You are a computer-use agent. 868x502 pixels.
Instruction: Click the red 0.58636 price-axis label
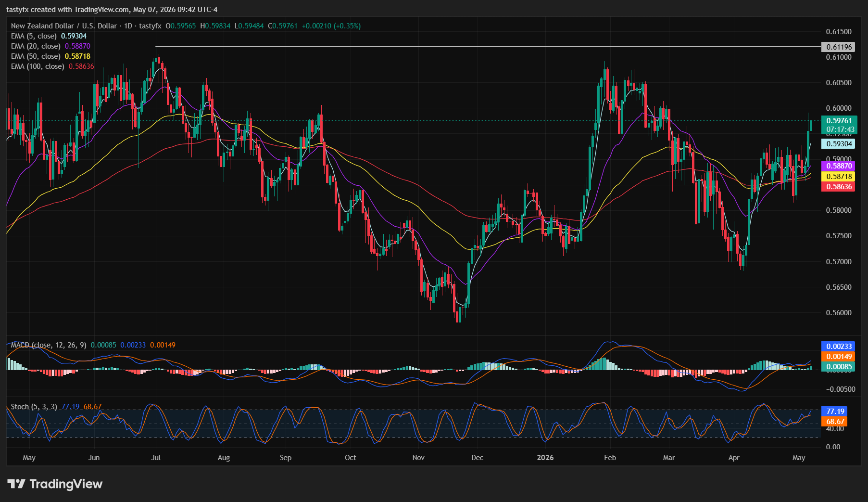(x=839, y=187)
